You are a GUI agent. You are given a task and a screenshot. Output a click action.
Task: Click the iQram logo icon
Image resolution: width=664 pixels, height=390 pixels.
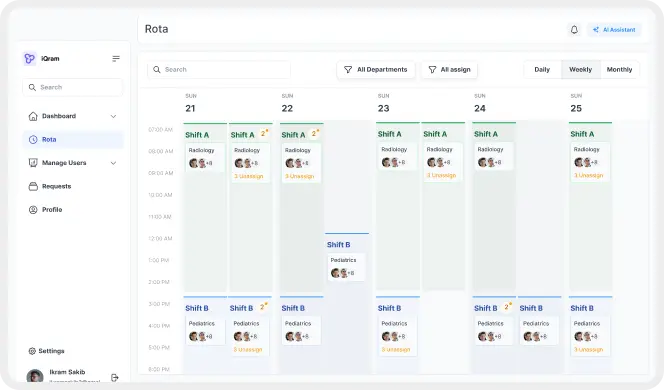point(29,58)
